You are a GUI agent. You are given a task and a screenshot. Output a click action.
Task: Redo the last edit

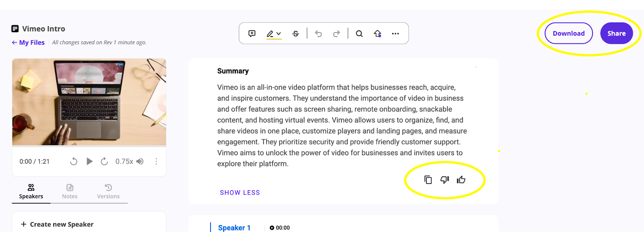(336, 34)
